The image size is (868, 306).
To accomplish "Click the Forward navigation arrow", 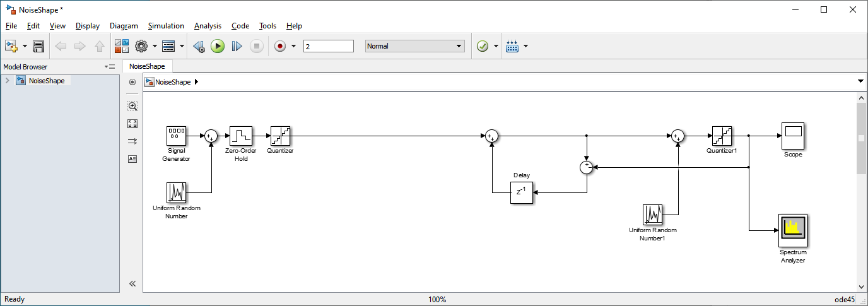I will [79, 46].
